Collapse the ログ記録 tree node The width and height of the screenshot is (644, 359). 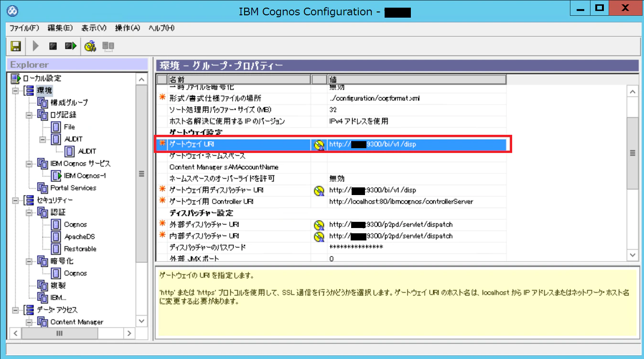29,115
